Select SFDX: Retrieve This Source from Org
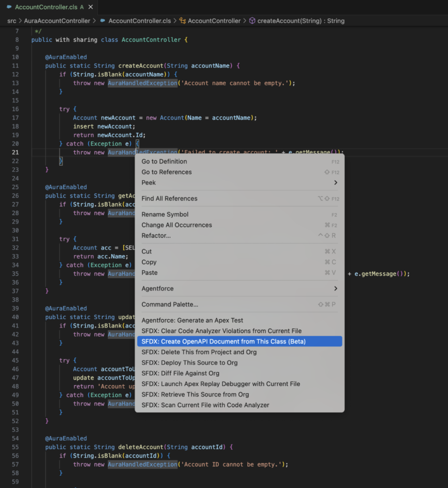The width and height of the screenshot is (448, 488). pos(240,394)
